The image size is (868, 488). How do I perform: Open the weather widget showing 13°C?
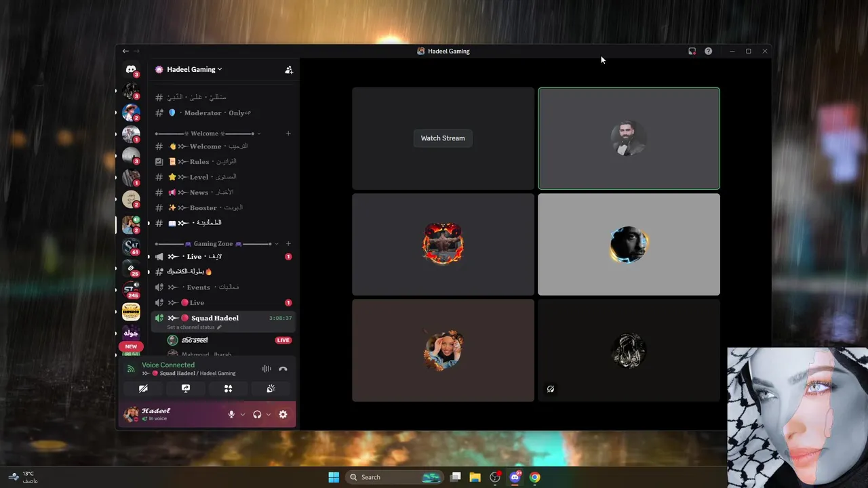pyautogui.click(x=22, y=477)
